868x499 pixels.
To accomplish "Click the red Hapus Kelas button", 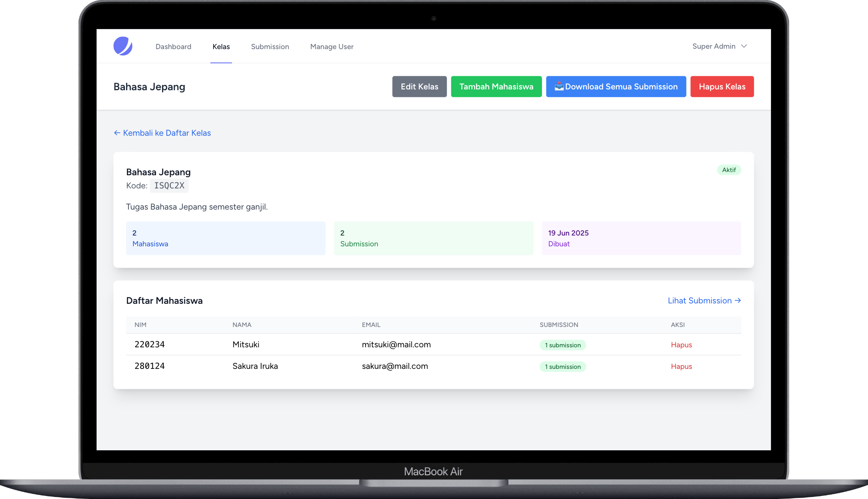I will pyautogui.click(x=722, y=87).
